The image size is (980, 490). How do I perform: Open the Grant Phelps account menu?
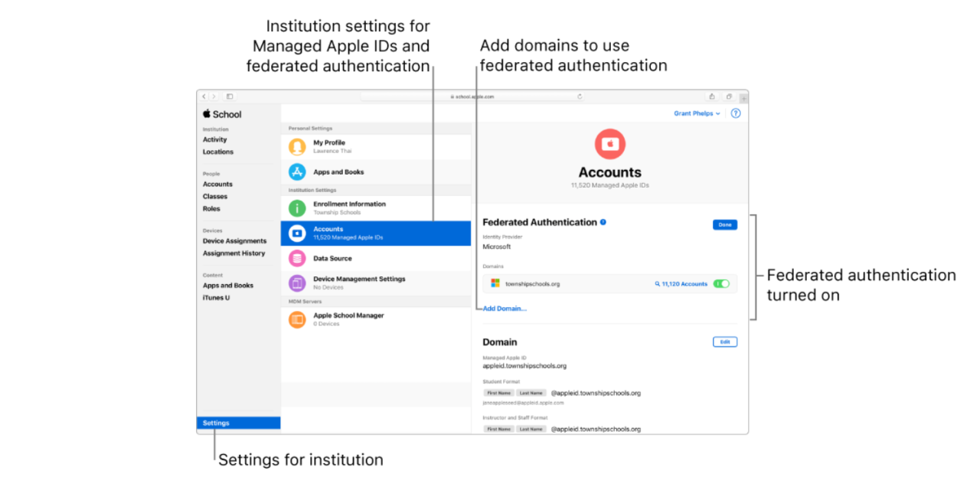(x=695, y=113)
